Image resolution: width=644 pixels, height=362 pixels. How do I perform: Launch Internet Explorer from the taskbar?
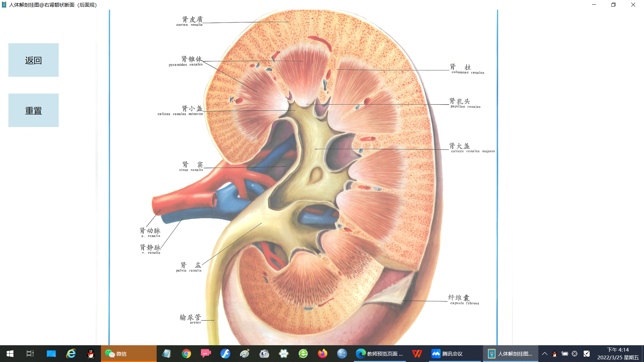coord(71,354)
